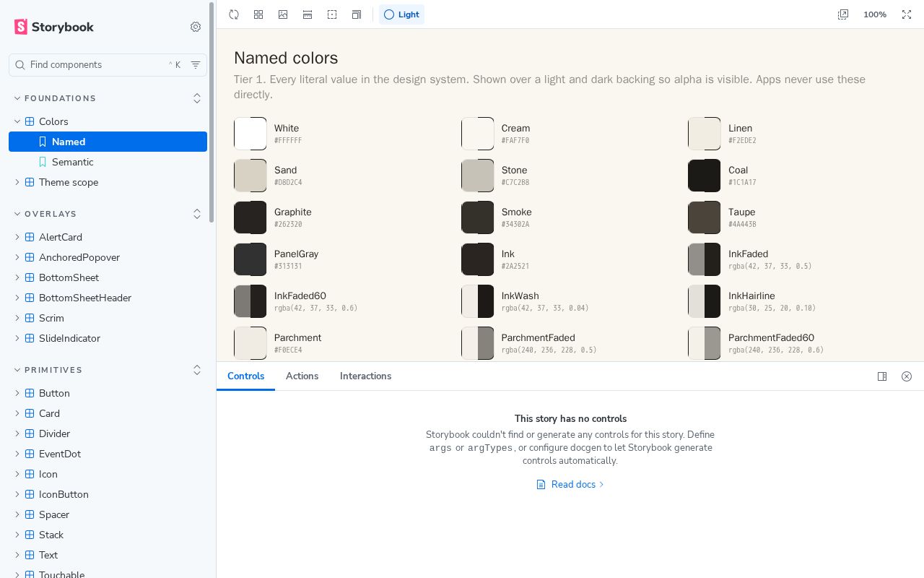This screenshot has width=924, height=578.
Task: Reset zoom at 100%
Action: click(875, 14)
